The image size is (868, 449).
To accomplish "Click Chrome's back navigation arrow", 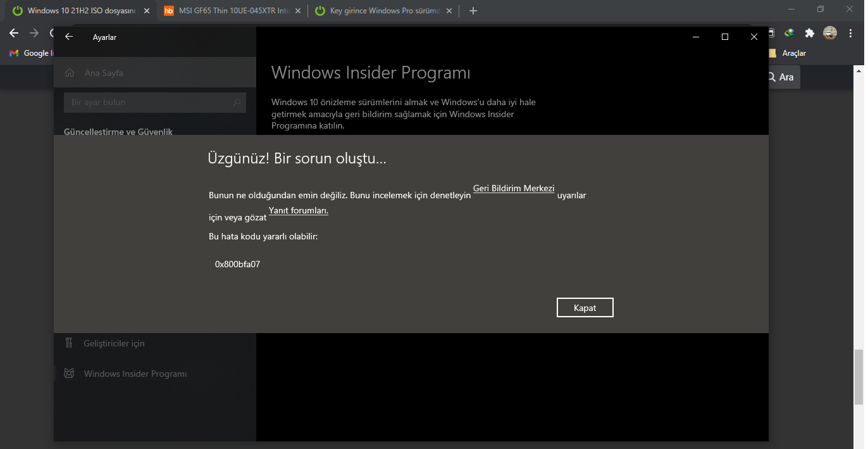I will point(13,33).
